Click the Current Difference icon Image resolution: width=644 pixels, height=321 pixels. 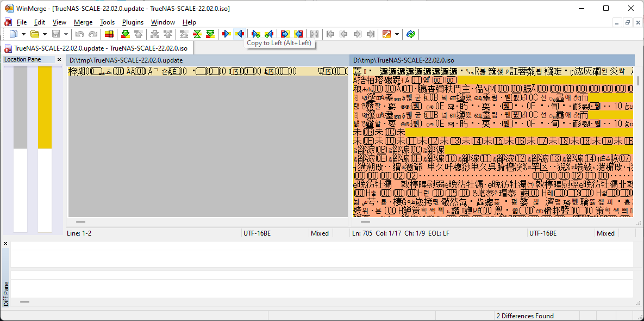(197, 34)
